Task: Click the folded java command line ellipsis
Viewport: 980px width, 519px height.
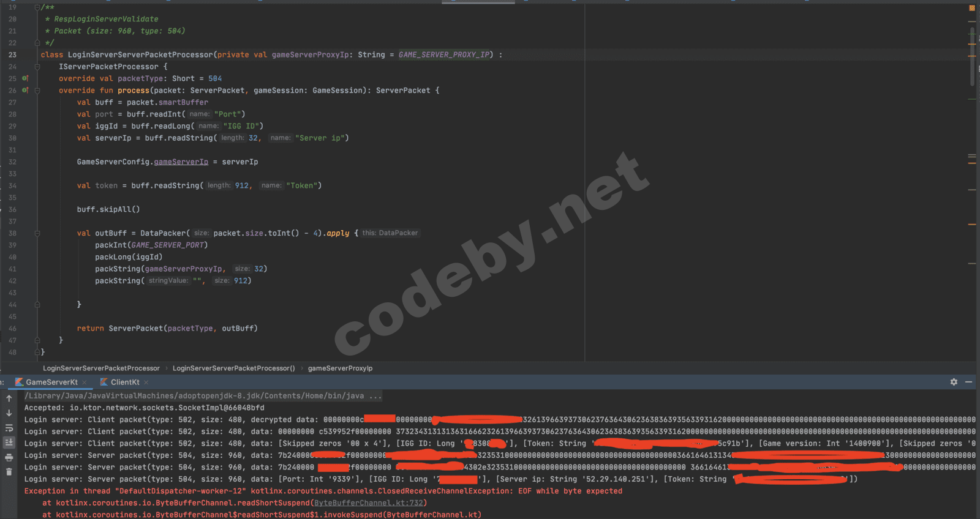Action: [x=375, y=396]
